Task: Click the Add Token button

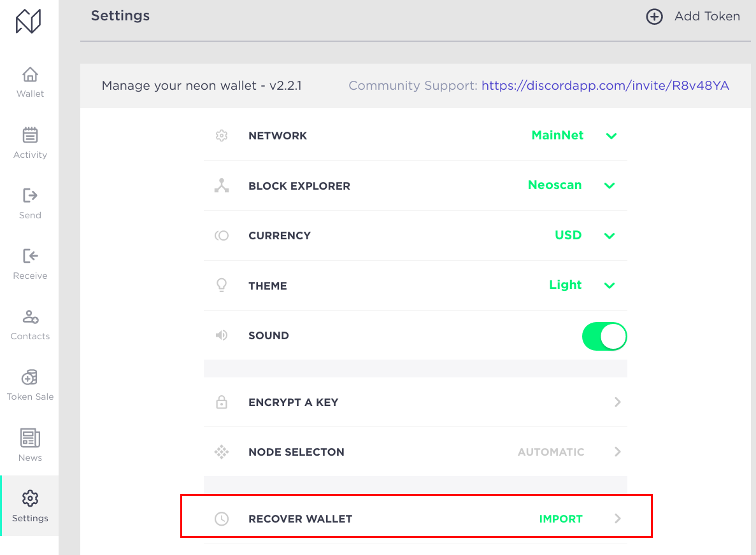Action: pyautogui.click(x=693, y=17)
